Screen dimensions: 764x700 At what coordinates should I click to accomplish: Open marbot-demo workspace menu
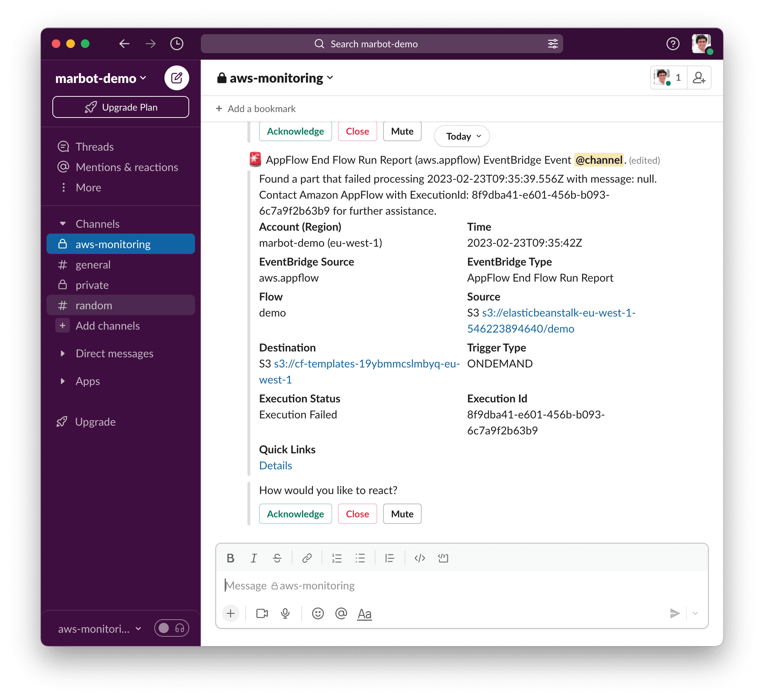click(101, 79)
